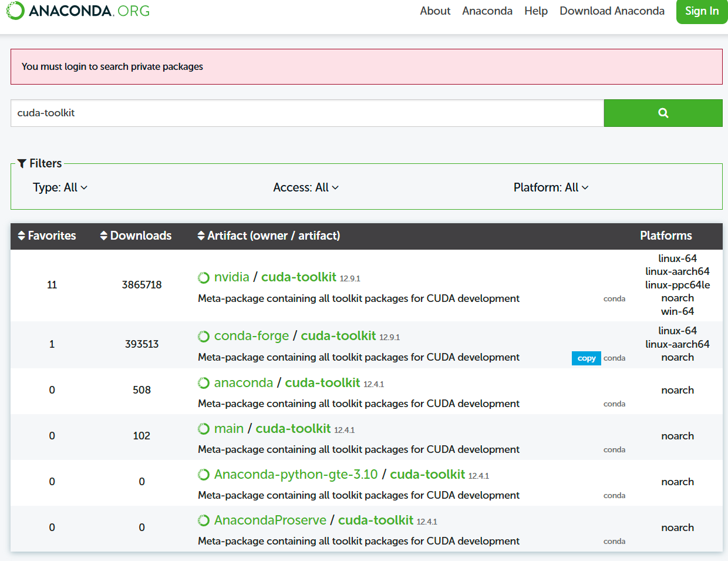The image size is (728, 561).
Task: Click the Sign In button
Action: (x=702, y=11)
